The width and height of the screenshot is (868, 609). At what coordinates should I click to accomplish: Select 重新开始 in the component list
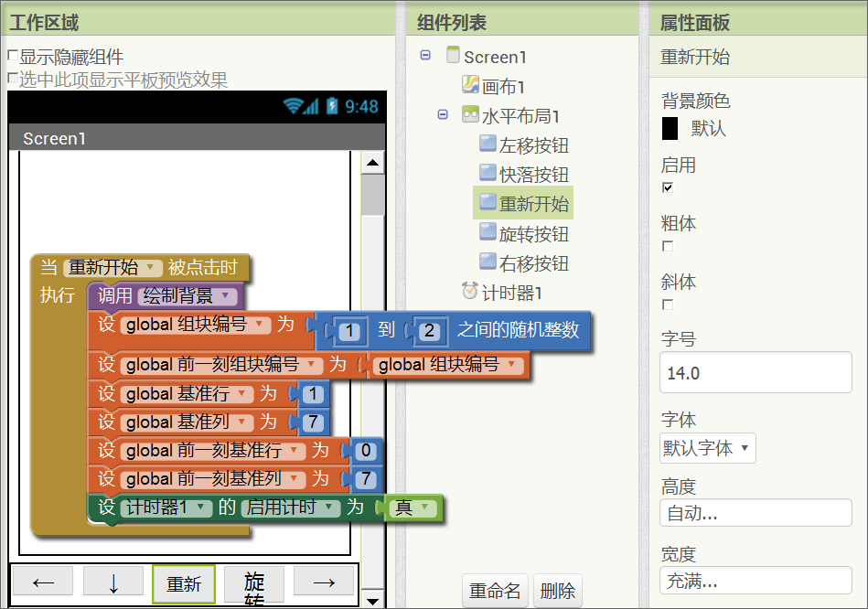[534, 204]
